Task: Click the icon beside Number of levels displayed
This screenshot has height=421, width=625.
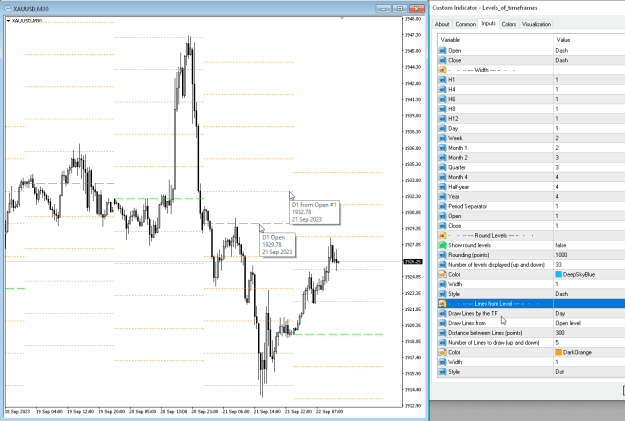Action: pos(442,265)
